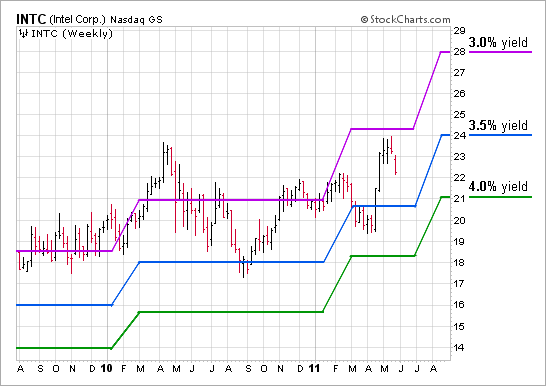The height and width of the screenshot is (386, 546).
Task: Click the 24 price level on axis
Action: (459, 135)
